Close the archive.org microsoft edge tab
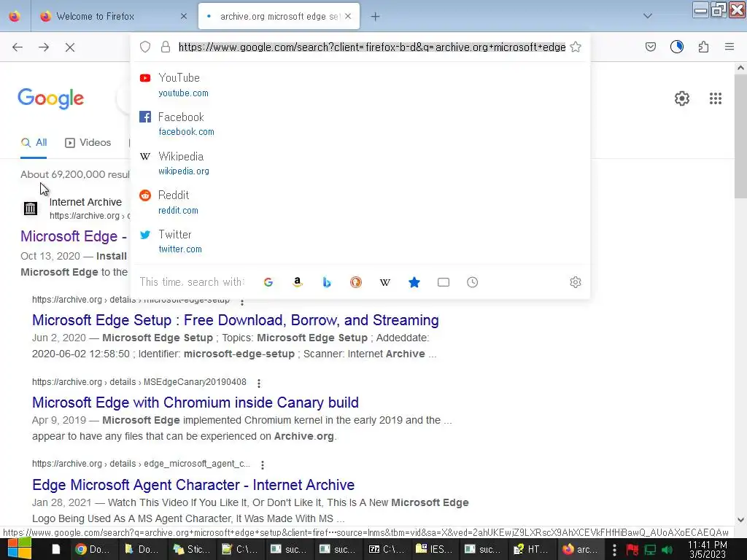747x560 pixels. (x=348, y=16)
